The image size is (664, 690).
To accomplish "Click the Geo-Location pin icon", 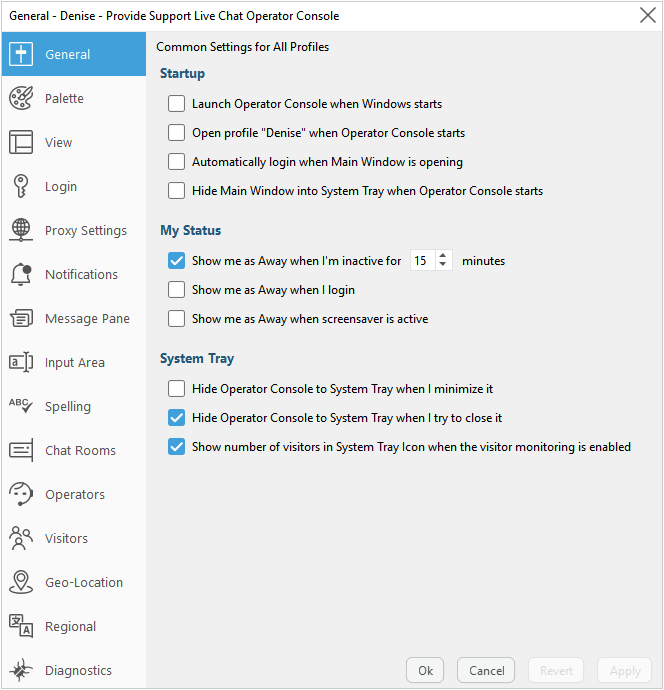I will [21, 582].
